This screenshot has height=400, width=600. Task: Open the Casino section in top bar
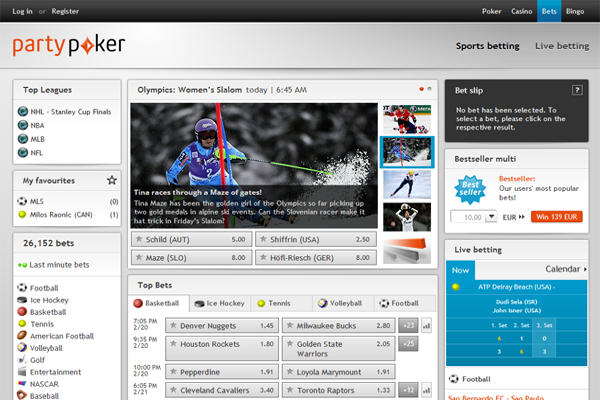pyautogui.click(x=522, y=11)
